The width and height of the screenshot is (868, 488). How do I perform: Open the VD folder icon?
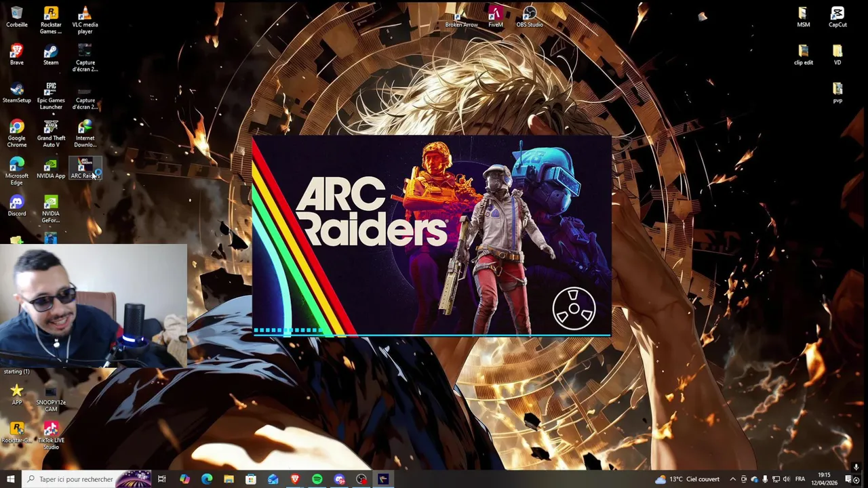coord(837,55)
